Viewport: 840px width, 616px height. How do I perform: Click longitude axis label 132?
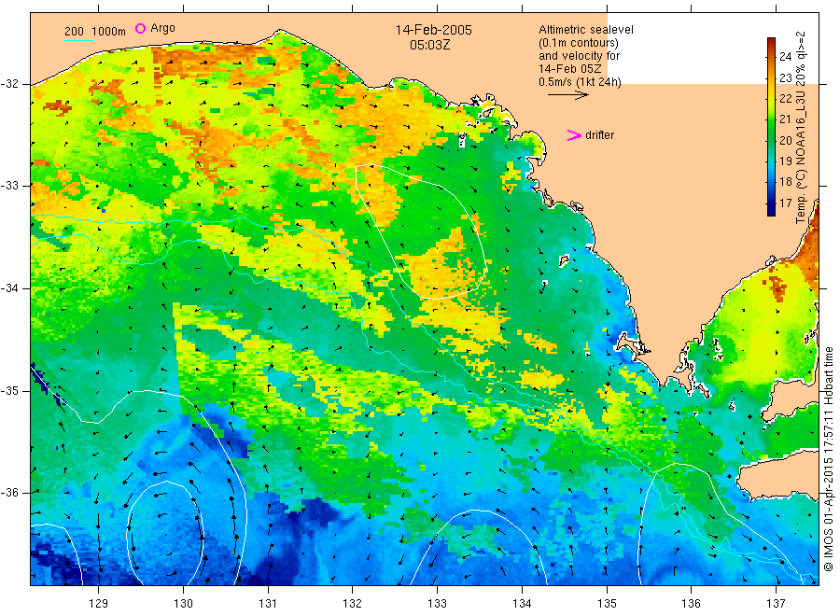coord(353,604)
